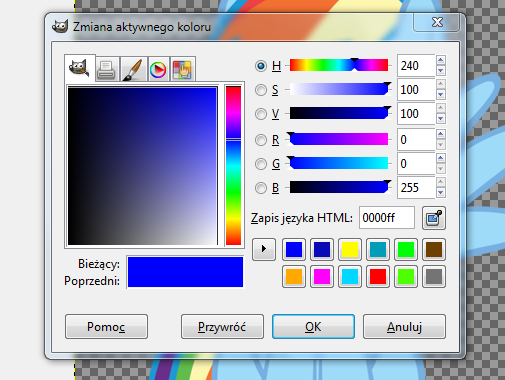Increase the G value with up arrow

(441, 158)
